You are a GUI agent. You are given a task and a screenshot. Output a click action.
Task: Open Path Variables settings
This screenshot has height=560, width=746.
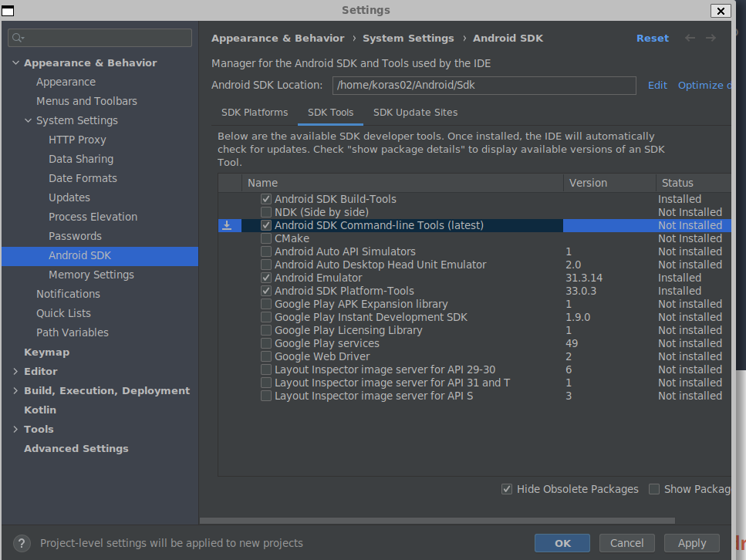(73, 332)
